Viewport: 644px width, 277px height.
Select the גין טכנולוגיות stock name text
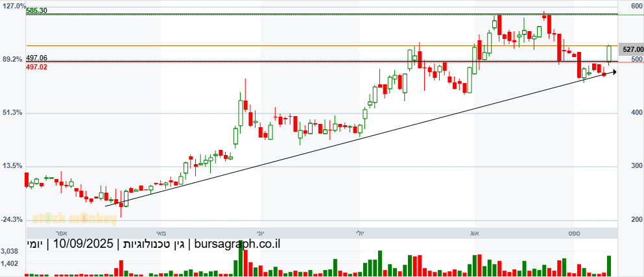point(152,244)
